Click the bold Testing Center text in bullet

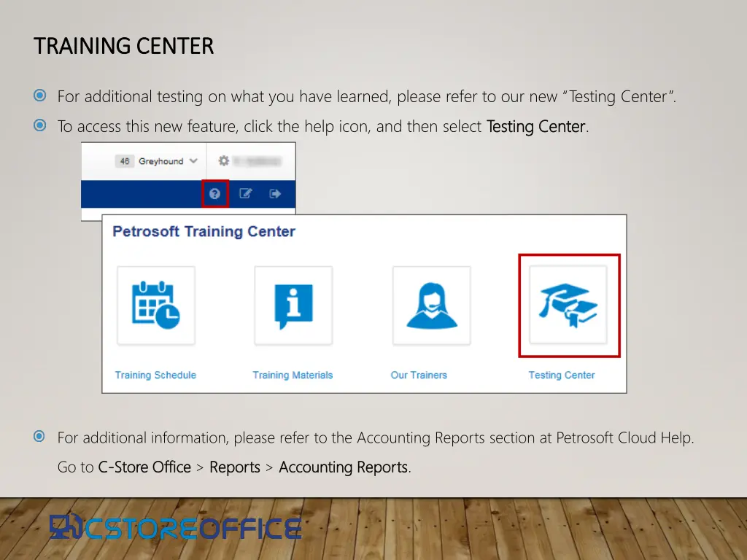(536, 127)
